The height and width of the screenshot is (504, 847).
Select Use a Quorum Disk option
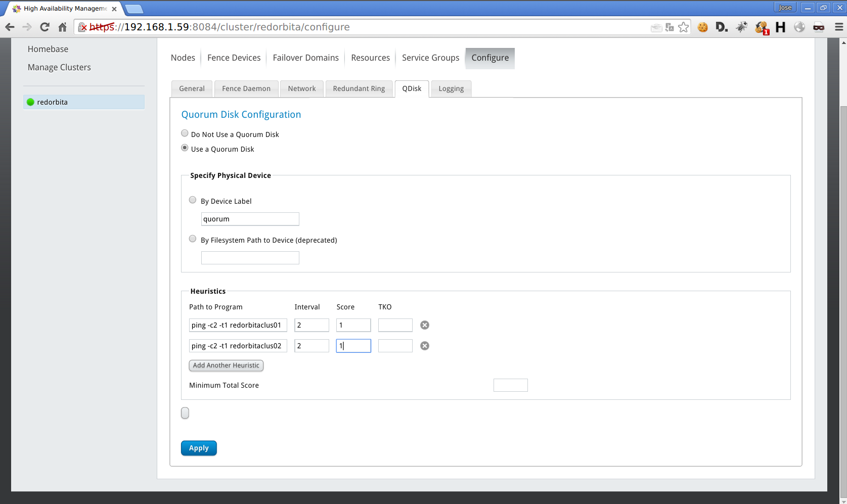tap(185, 148)
